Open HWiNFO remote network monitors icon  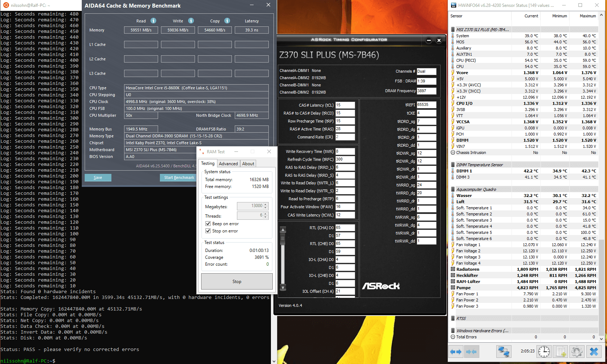(504, 352)
